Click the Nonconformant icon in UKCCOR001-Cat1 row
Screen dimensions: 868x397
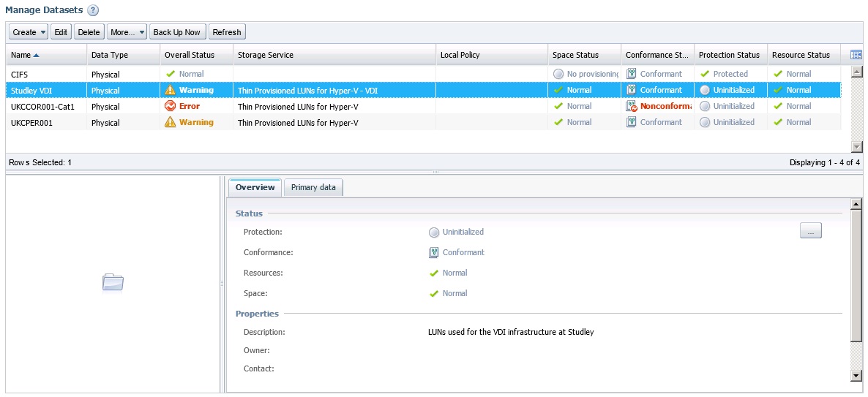[632, 106]
